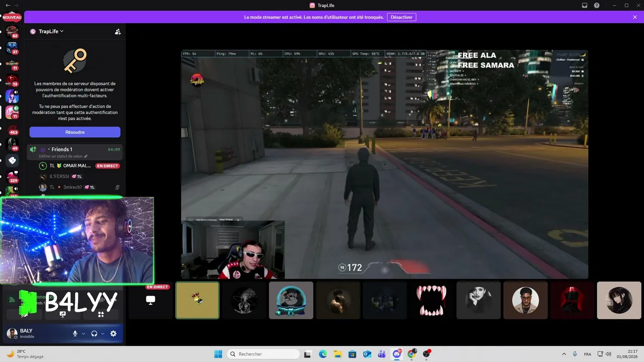Click the Discord settings gear icon

tap(113, 333)
